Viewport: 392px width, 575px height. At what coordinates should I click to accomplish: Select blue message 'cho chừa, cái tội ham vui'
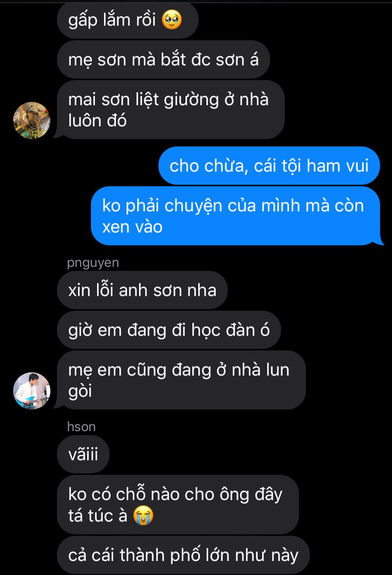[269, 166]
